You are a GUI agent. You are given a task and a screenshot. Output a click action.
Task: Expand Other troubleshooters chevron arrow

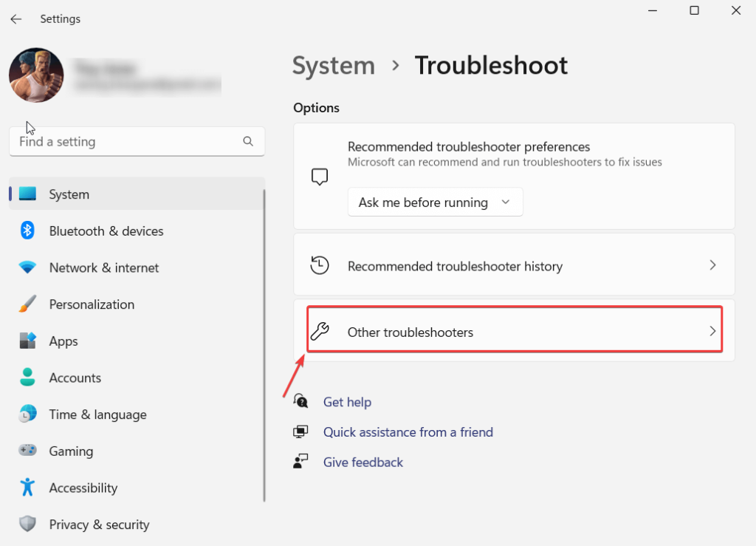tap(712, 332)
